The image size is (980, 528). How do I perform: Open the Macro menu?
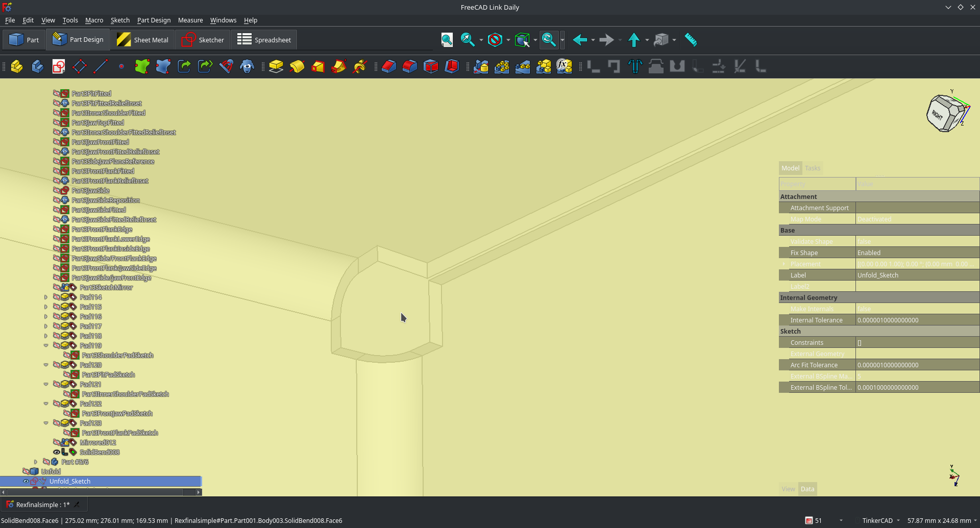click(x=94, y=20)
